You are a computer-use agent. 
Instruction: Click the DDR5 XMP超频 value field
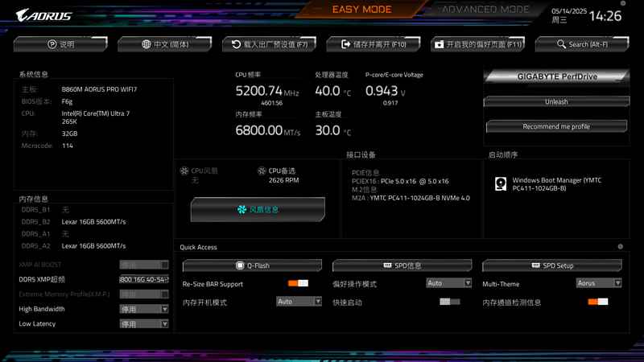click(144, 279)
